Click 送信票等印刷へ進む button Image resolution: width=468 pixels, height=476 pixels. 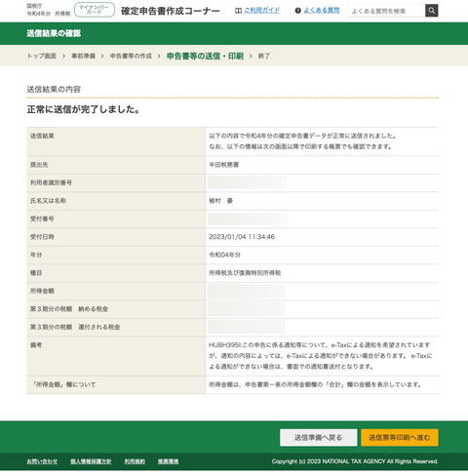(400, 438)
